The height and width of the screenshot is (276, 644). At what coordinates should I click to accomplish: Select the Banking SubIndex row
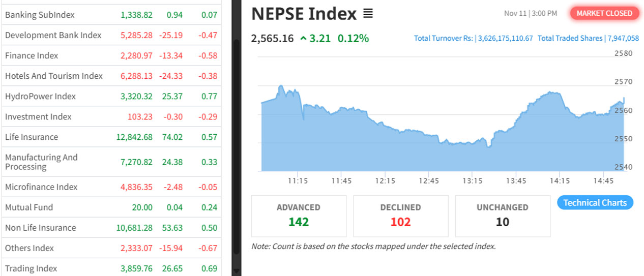[40, 15]
